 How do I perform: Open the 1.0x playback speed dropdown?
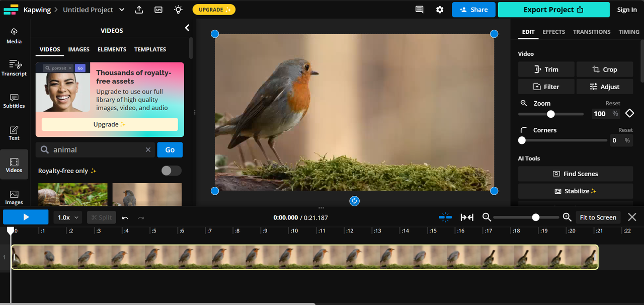pyautogui.click(x=68, y=217)
